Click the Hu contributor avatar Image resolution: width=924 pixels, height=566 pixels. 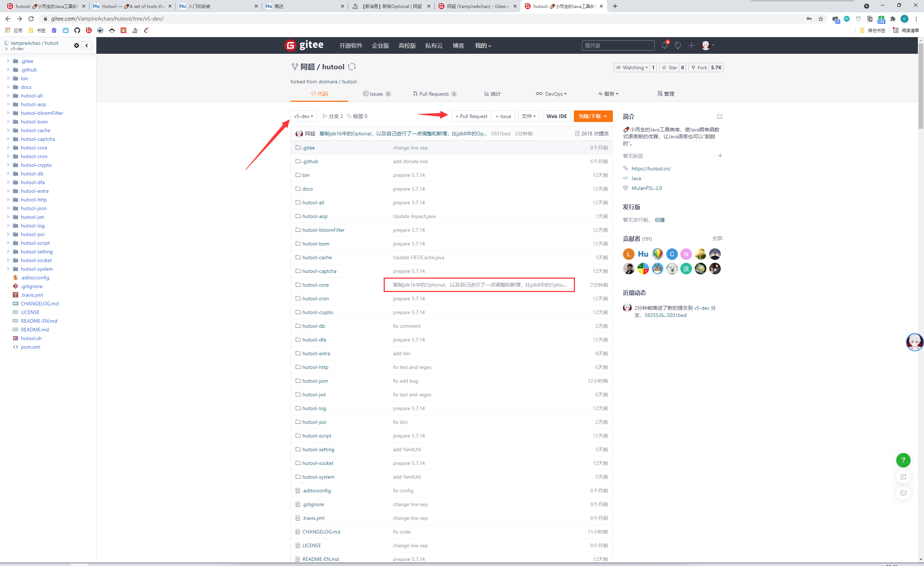pyautogui.click(x=643, y=254)
